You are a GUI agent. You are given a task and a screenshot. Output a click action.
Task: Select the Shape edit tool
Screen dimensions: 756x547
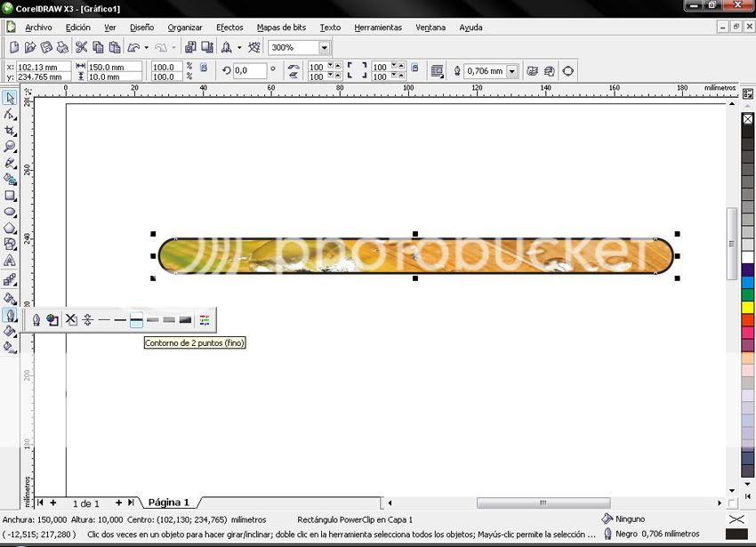click(10, 115)
